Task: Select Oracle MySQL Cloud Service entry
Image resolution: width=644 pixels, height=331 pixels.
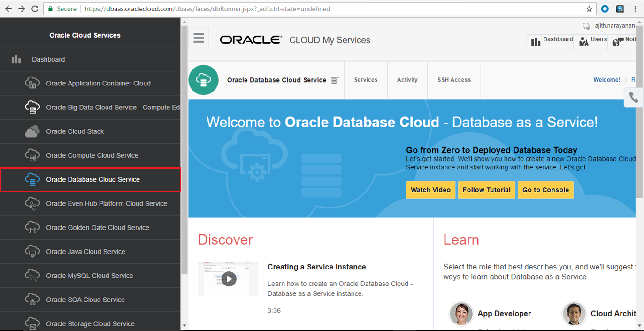Action: pos(90,276)
